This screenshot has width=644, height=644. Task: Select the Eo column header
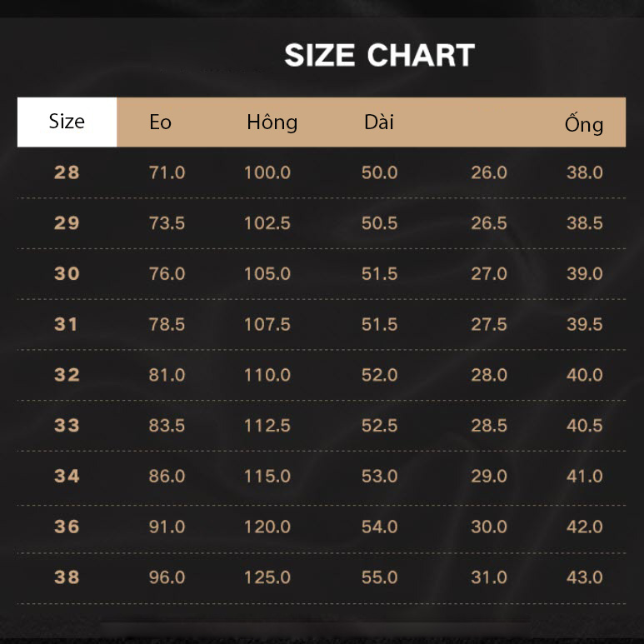[x=160, y=122]
